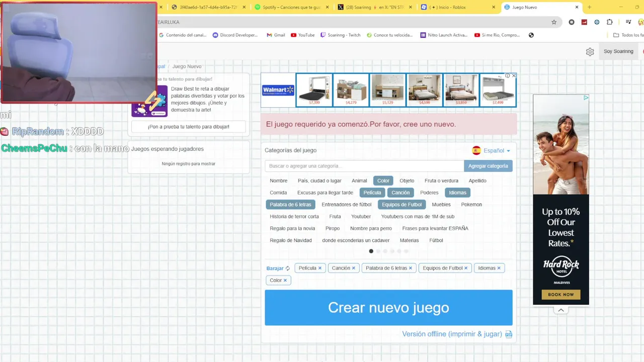Remove the Película chip with its x
The height and width of the screenshot is (362, 644).
coord(319,268)
